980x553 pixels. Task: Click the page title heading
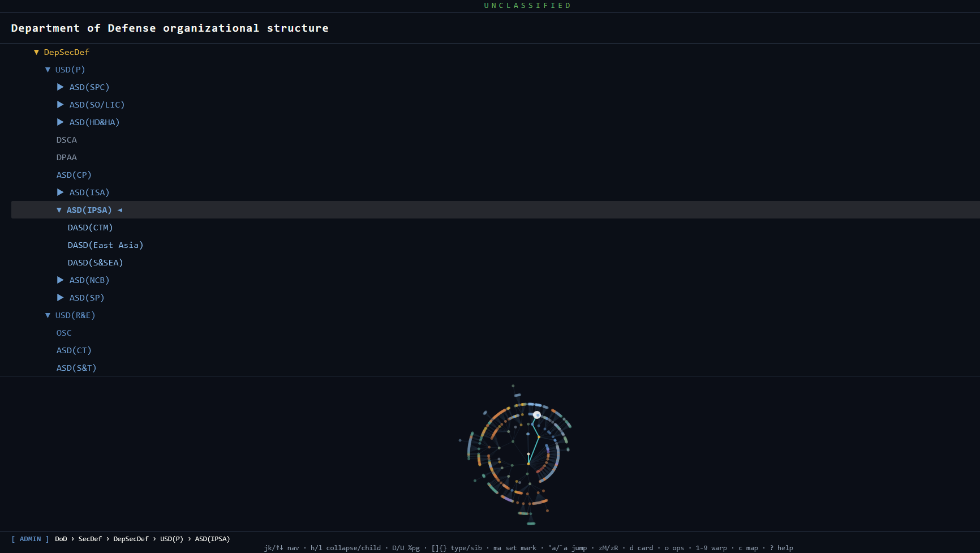click(170, 28)
